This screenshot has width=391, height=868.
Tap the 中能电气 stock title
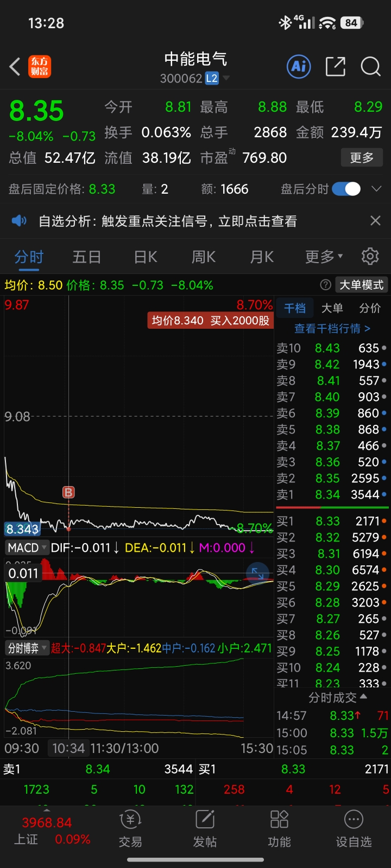click(x=195, y=59)
